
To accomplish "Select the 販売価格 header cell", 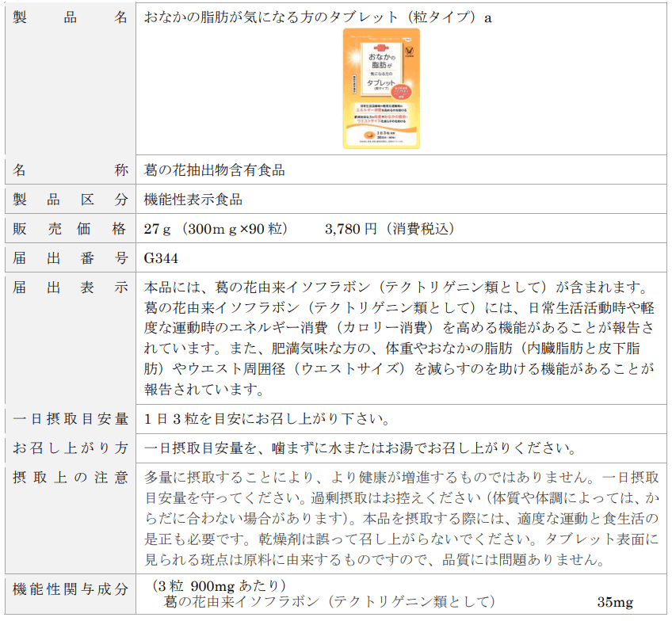I will click(70, 229).
